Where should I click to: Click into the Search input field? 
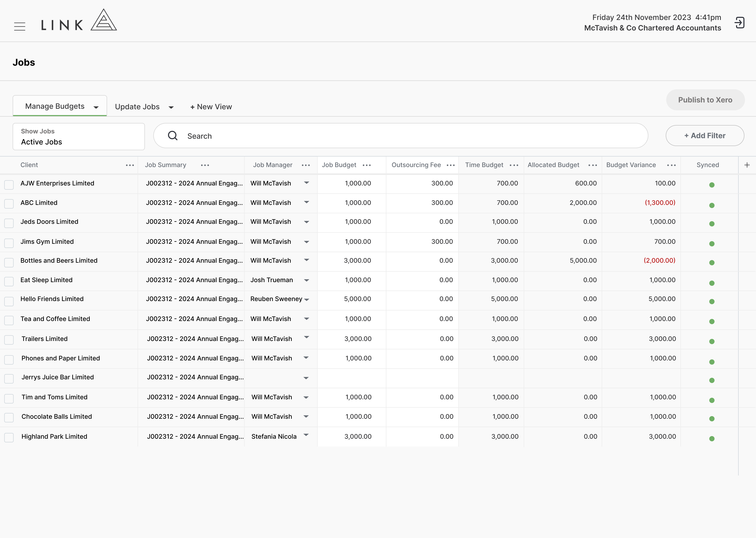[x=401, y=136]
